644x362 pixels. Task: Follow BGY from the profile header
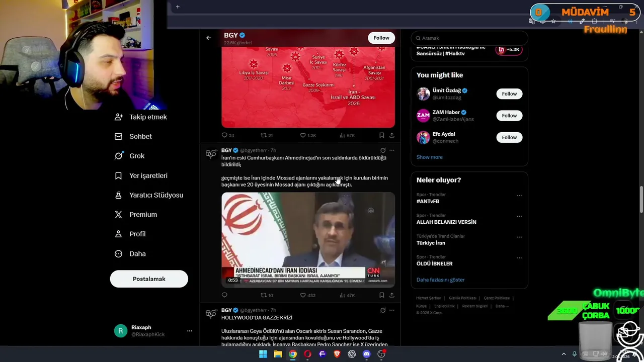pyautogui.click(x=381, y=38)
